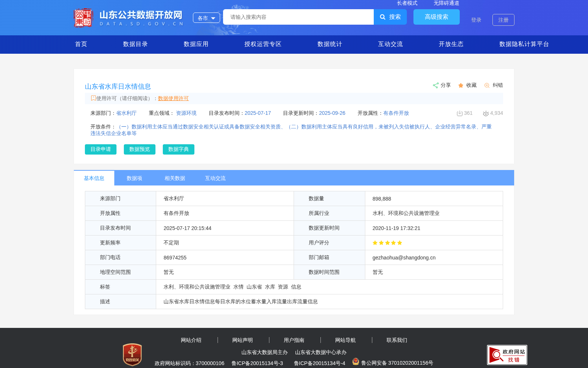Image resolution: width=588 pixels, height=368 pixels.
Task: Click the 注册 register button
Action: (x=503, y=20)
